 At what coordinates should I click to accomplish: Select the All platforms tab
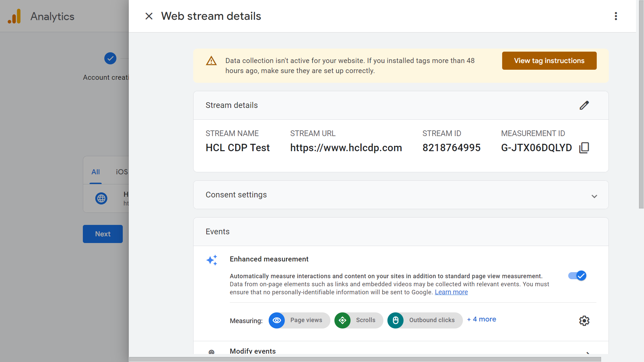[96, 172]
